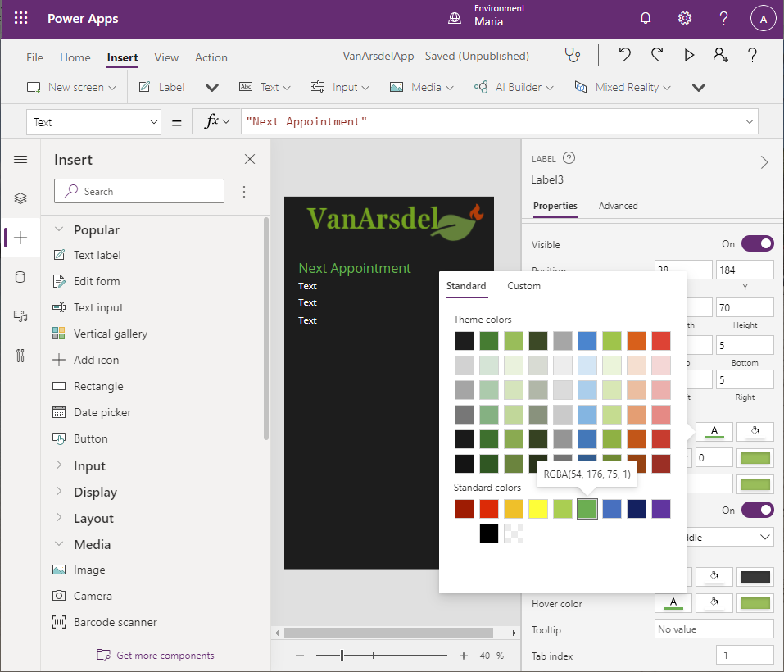
Task: Open the Media icon in left rail
Action: pyautogui.click(x=20, y=316)
